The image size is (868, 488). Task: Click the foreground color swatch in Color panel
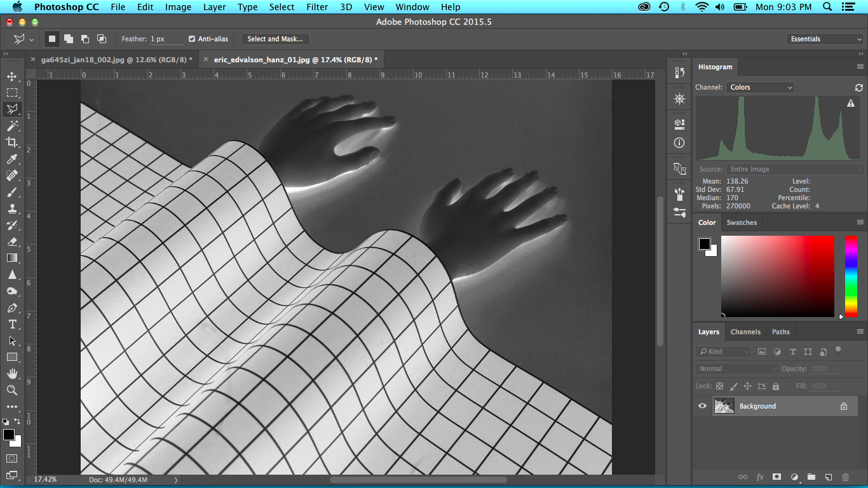[704, 244]
